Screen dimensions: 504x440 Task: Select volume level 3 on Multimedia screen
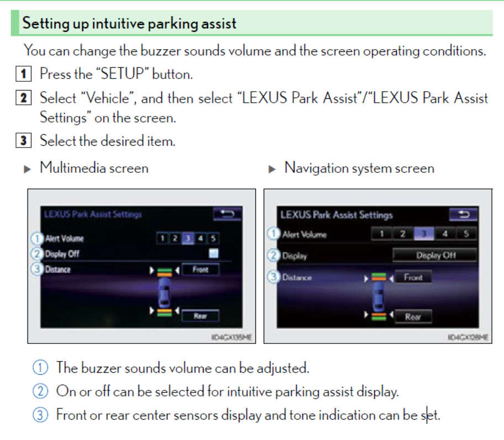187,238
